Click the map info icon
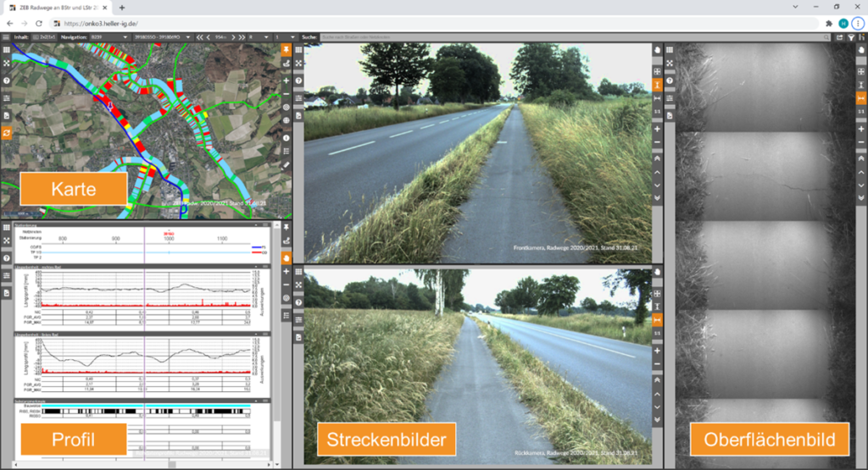This screenshot has height=470, width=868. 287,137
